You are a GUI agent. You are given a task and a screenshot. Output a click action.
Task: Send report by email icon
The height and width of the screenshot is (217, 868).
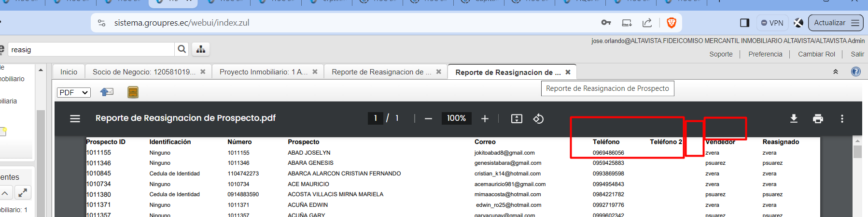(107, 92)
